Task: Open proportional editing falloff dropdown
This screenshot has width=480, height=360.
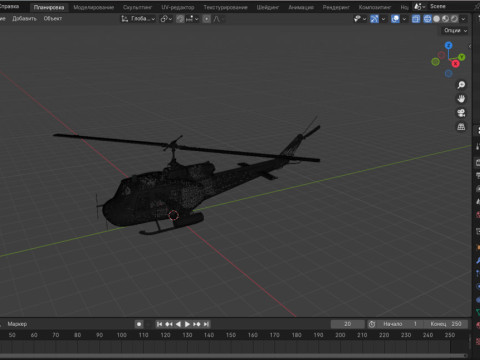Action: tap(218, 19)
